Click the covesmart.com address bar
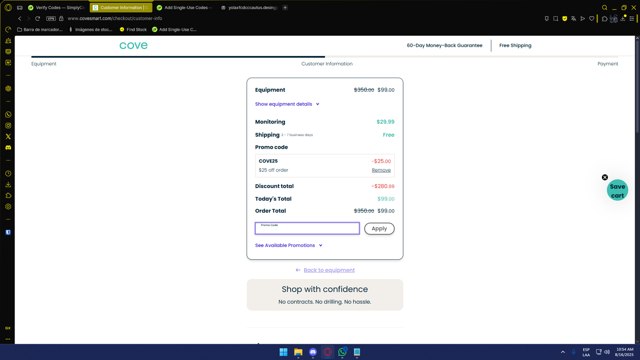 click(x=115, y=18)
